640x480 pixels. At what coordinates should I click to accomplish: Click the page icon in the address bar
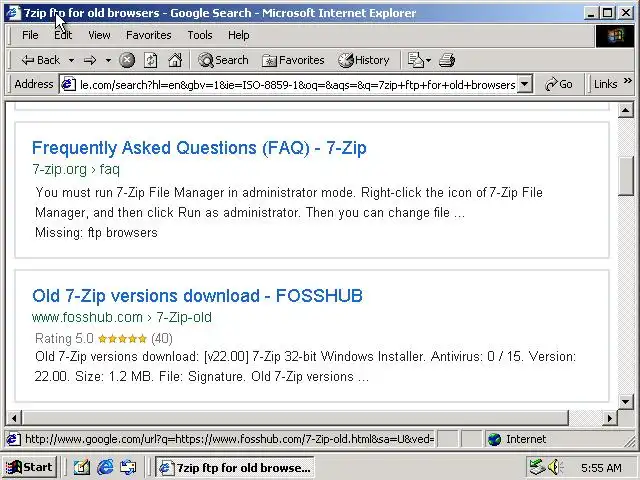click(68, 84)
